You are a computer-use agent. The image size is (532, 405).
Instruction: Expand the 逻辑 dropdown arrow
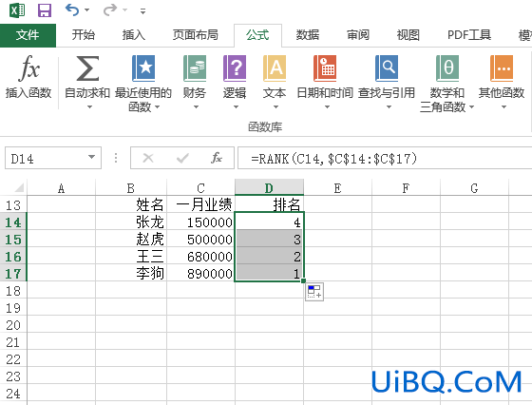click(236, 107)
